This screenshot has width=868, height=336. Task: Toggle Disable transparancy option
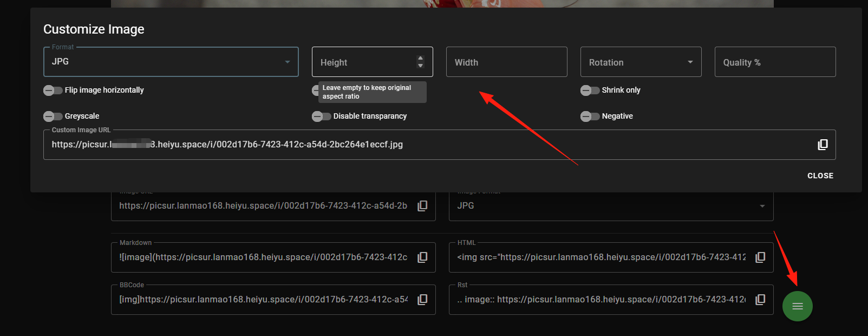click(x=322, y=117)
